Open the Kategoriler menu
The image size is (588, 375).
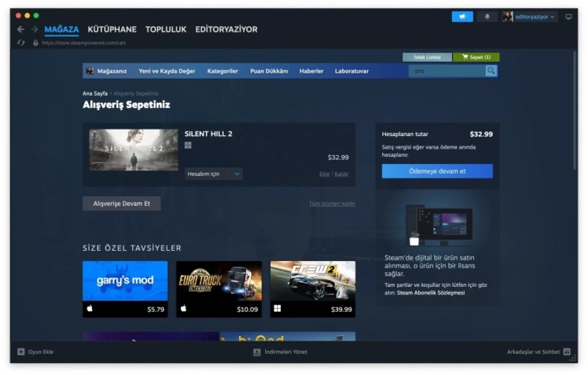(x=222, y=71)
